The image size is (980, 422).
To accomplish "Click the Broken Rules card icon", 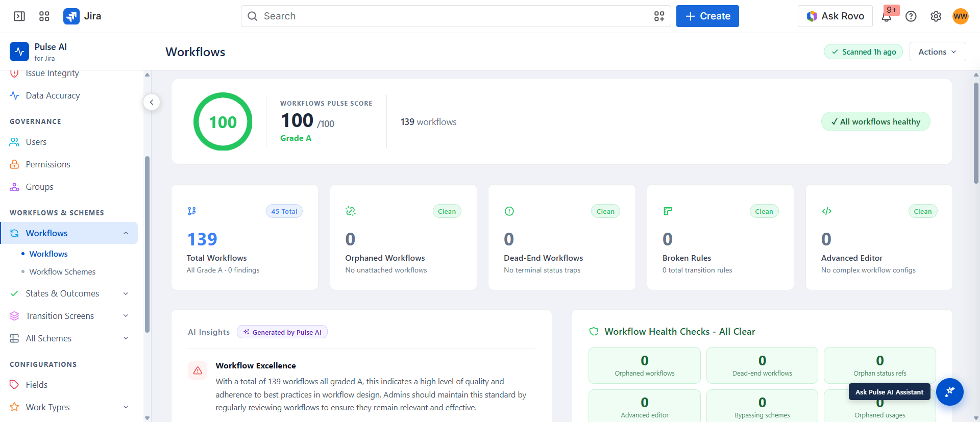I will (668, 211).
